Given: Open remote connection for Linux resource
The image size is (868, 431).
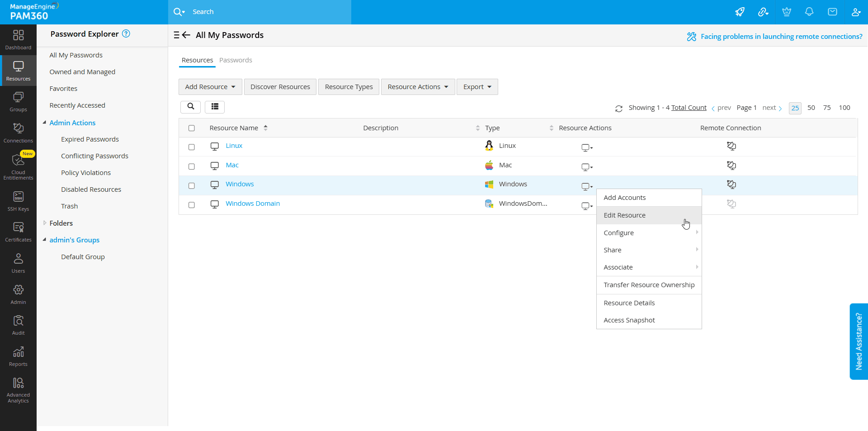Looking at the screenshot, I should coord(731,146).
